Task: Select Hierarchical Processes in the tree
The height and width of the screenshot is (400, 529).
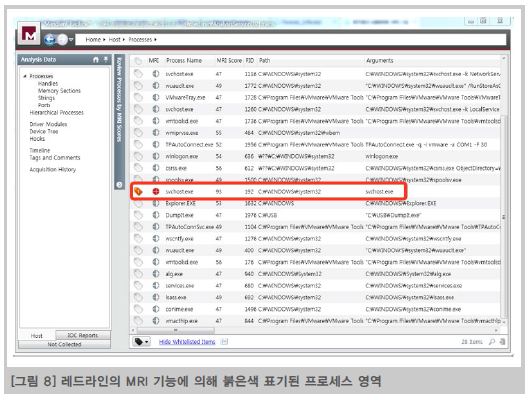Action: click(x=56, y=113)
